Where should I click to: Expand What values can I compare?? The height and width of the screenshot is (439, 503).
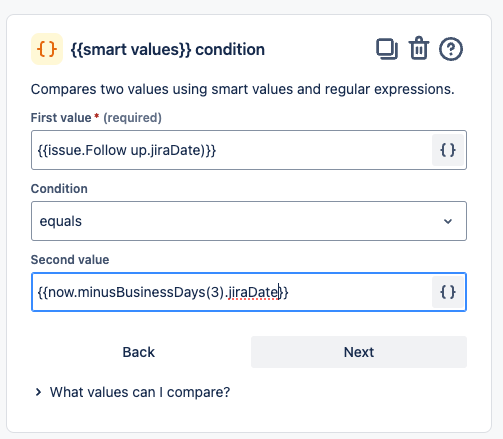140,392
